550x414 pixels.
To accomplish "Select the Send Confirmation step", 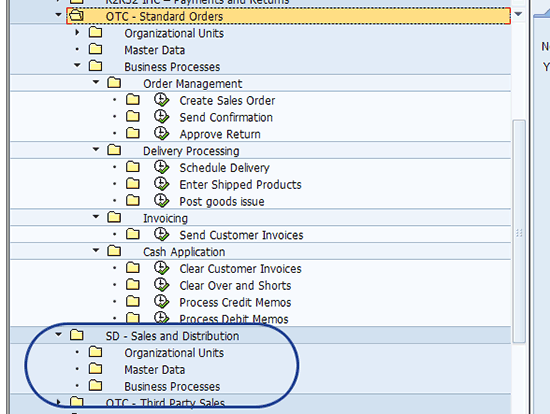I will 226,118.
